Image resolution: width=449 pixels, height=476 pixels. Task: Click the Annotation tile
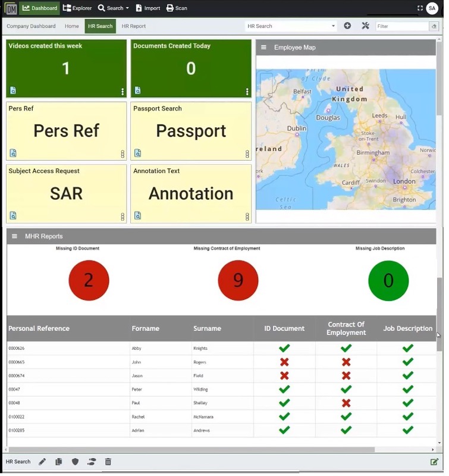click(191, 194)
